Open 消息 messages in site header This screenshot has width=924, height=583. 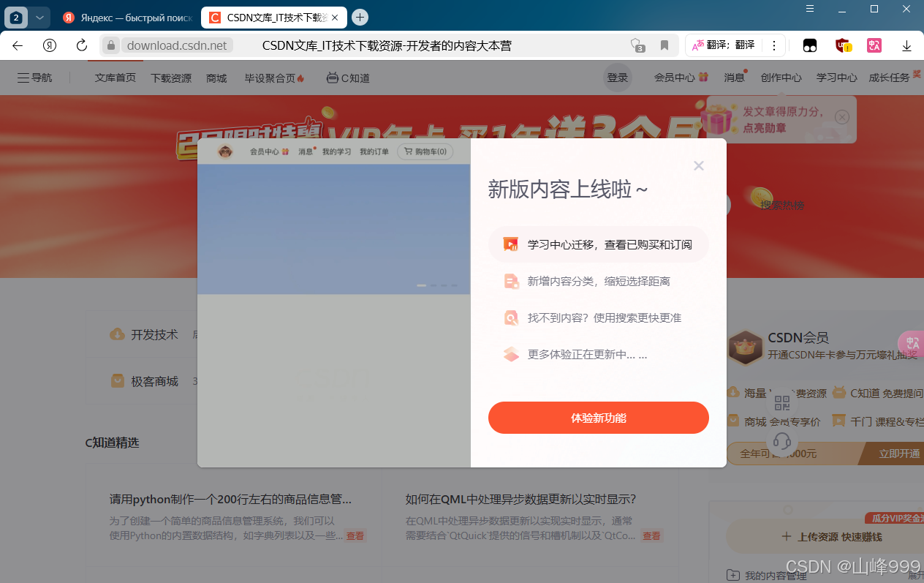coord(735,77)
